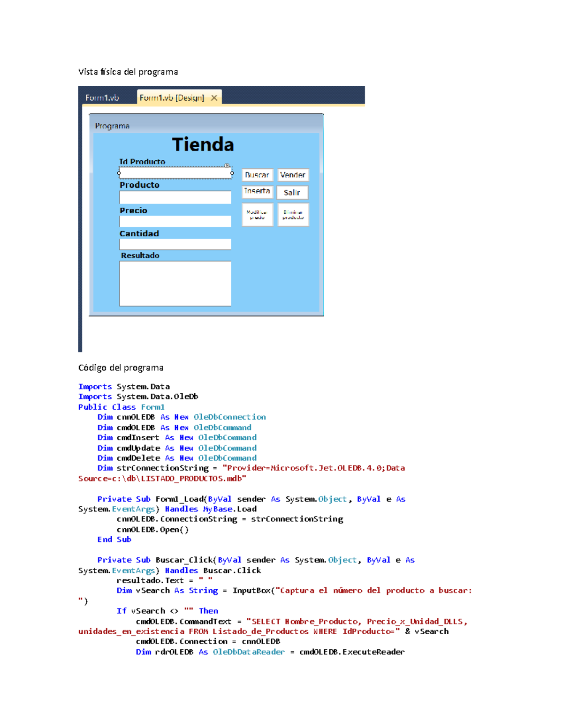Select the Modificar precio button
The height and width of the screenshot is (728, 563).
257,214
